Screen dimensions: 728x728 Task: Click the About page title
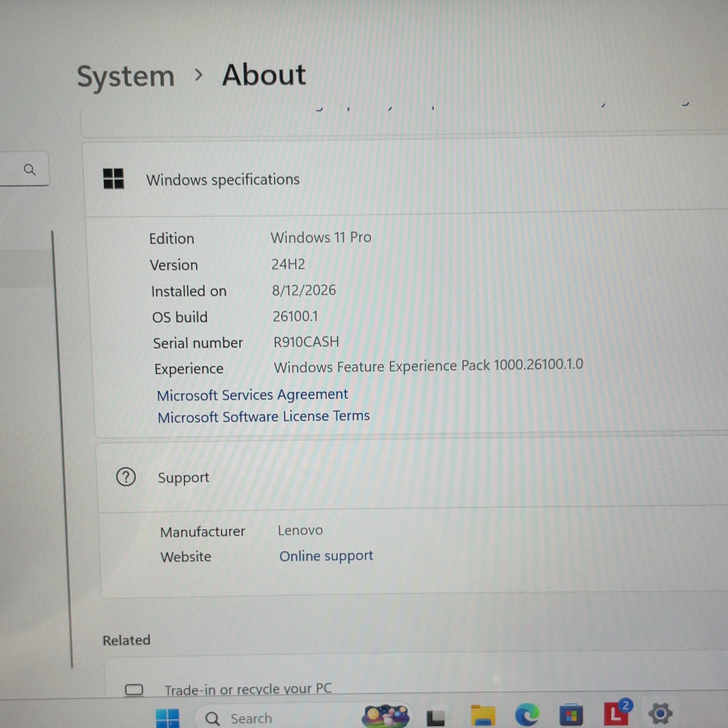pyautogui.click(x=264, y=75)
